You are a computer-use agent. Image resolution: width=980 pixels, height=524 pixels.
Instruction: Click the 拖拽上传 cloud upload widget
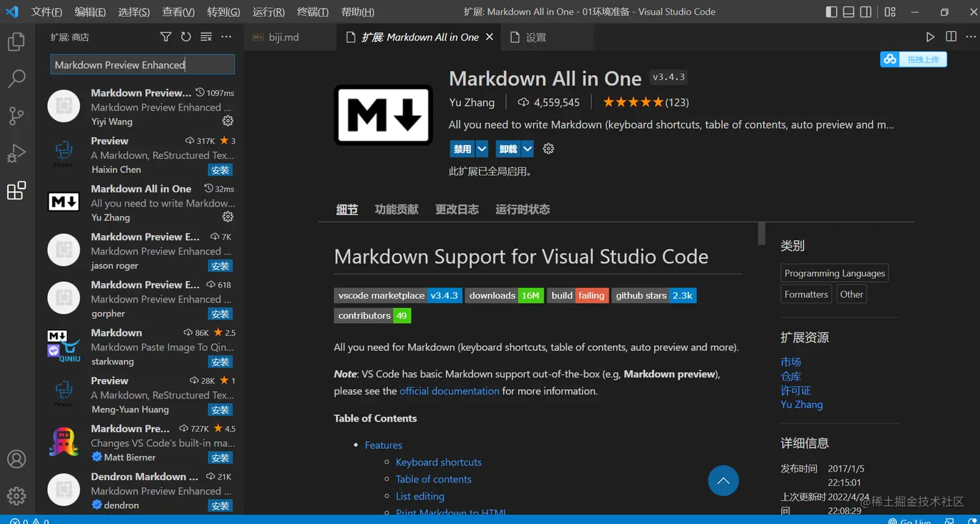click(914, 60)
